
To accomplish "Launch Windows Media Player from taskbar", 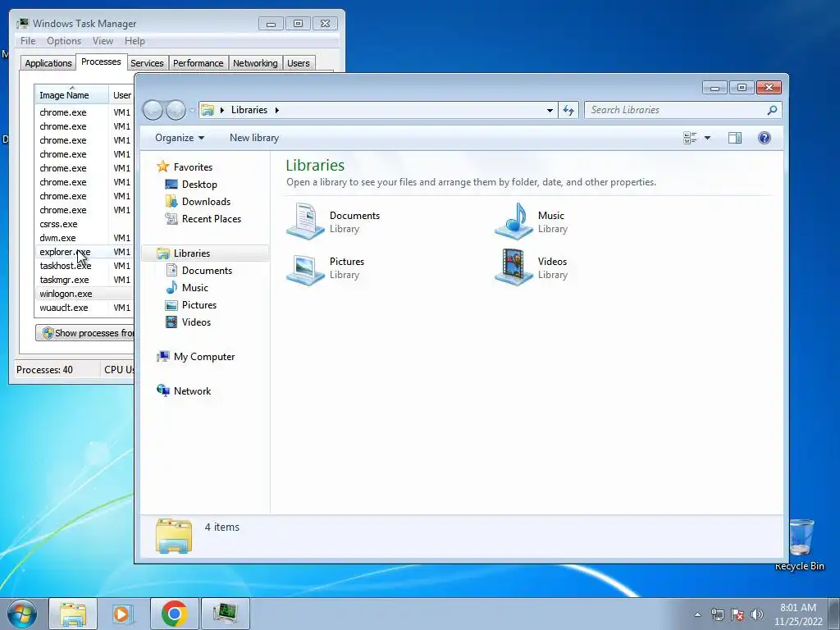I will click(x=123, y=614).
